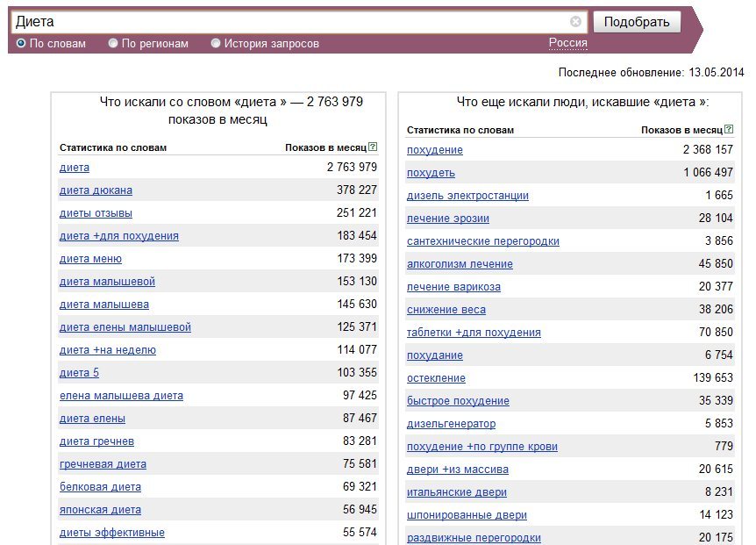Follow the 'таблетки +для похудения' link
The width and height of the screenshot is (756, 545).
(x=474, y=333)
